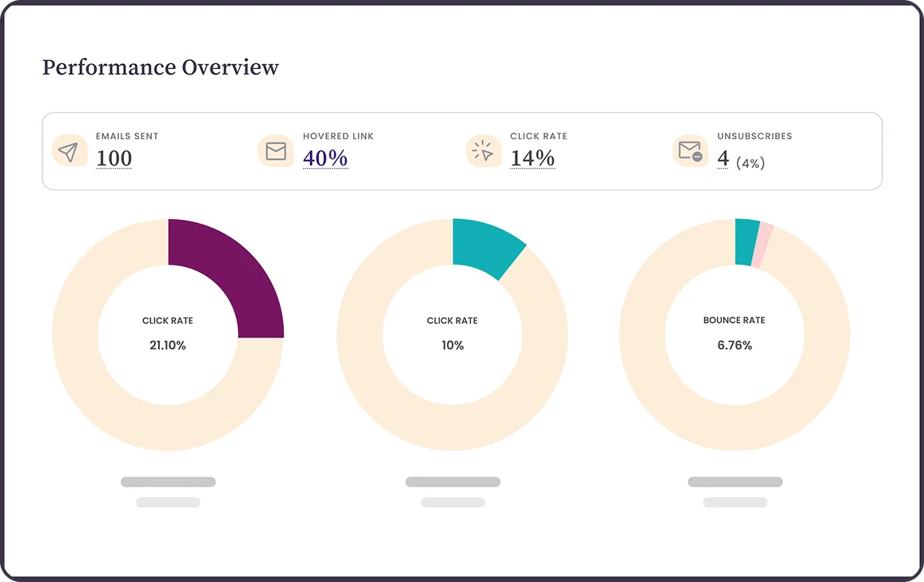Click the (4%) unsubscribe percentage
The image size is (924, 582).
pos(751,163)
